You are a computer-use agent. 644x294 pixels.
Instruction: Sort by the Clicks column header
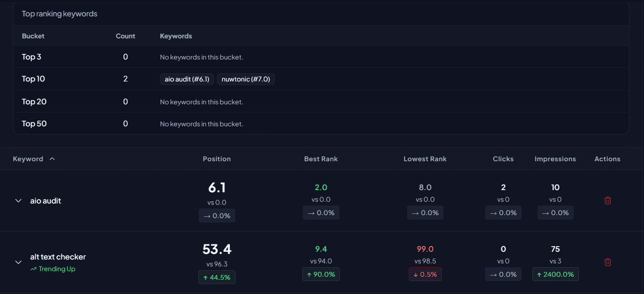coord(503,159)
